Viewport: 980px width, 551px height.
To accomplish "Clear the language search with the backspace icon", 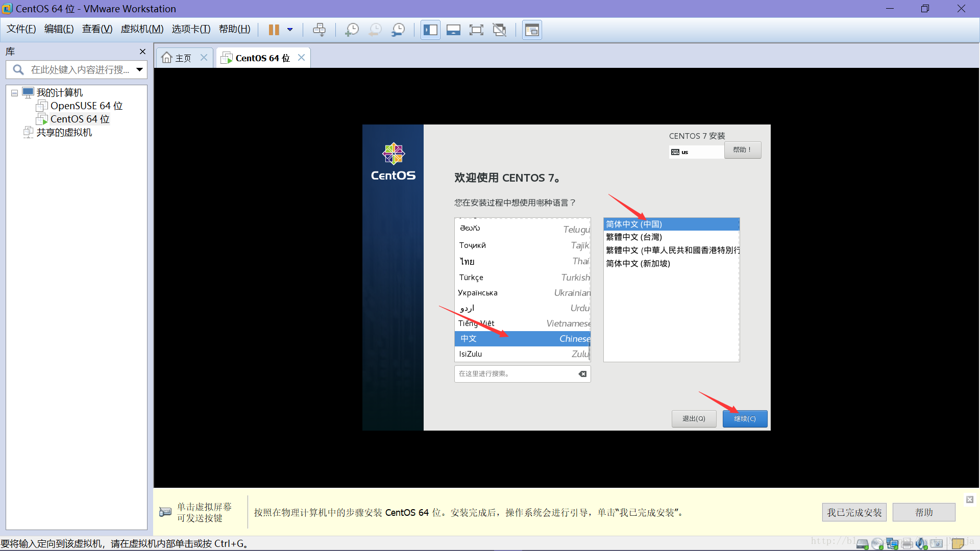I will click(x=582, y=374).
